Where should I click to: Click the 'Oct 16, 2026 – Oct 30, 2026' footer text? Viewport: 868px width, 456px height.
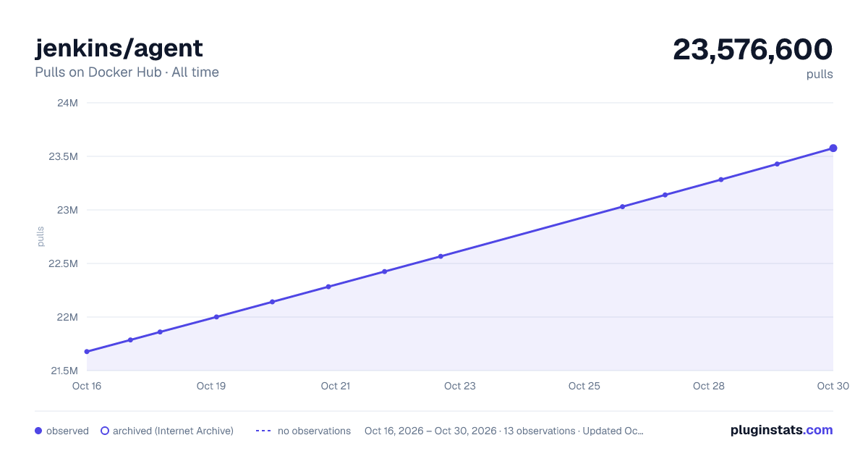[430, 431]
